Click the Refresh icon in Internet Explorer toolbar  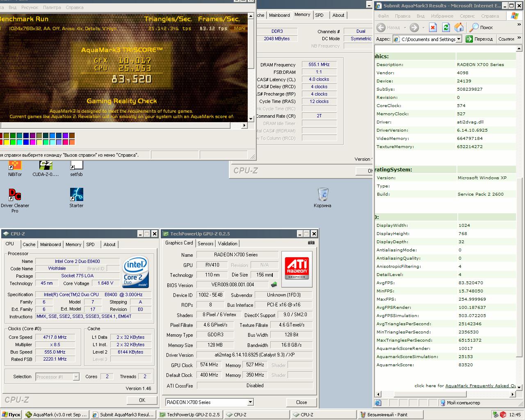coord(446,27)
